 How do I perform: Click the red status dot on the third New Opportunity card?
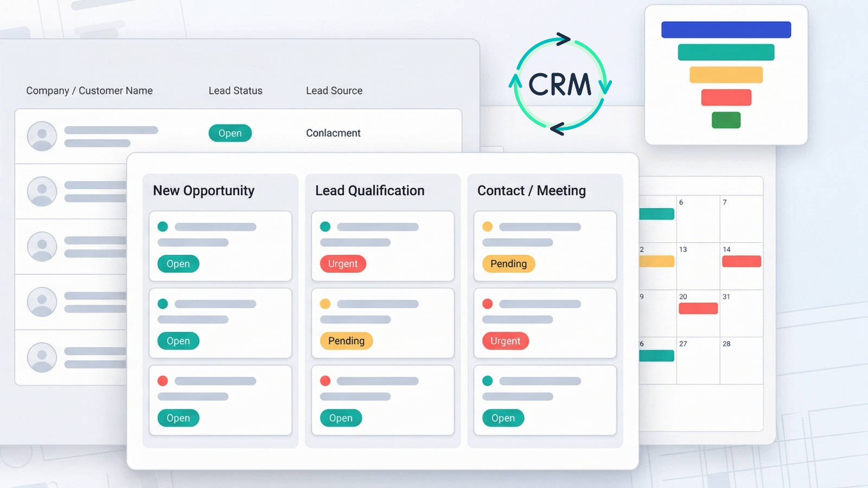point(162,381)
